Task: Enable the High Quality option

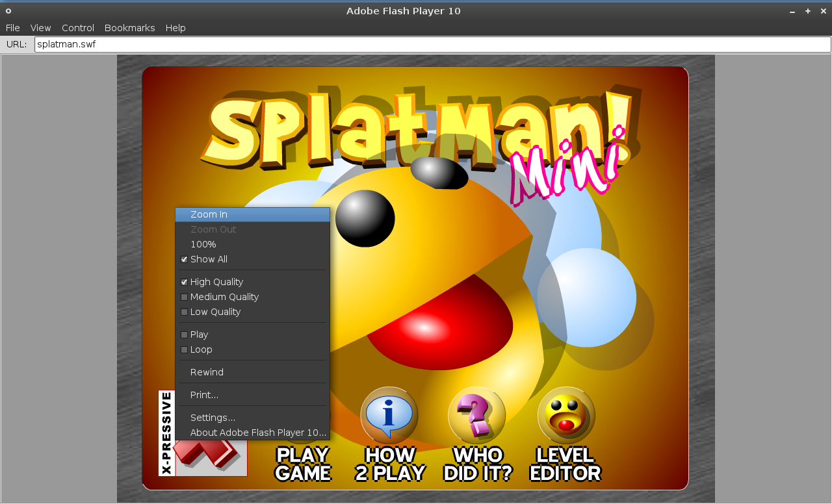Action: tap(185, 283)
